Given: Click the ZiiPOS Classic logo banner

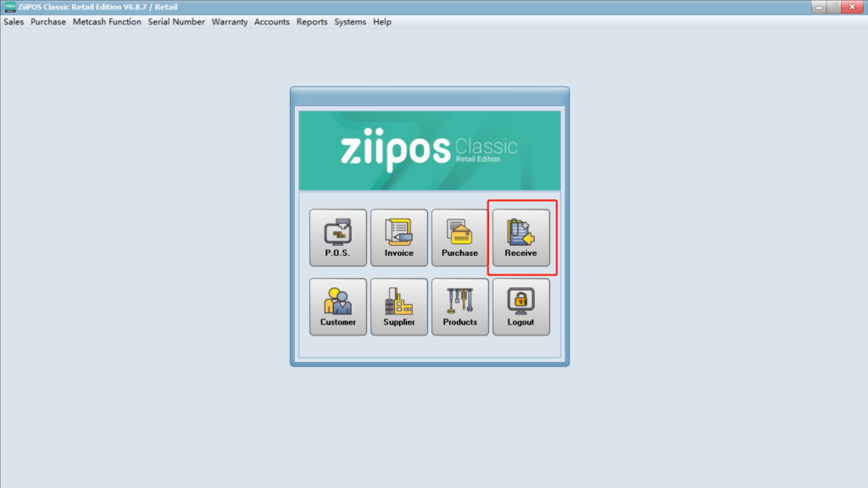Looking at the screenshot, I should [x=430, y=150].
